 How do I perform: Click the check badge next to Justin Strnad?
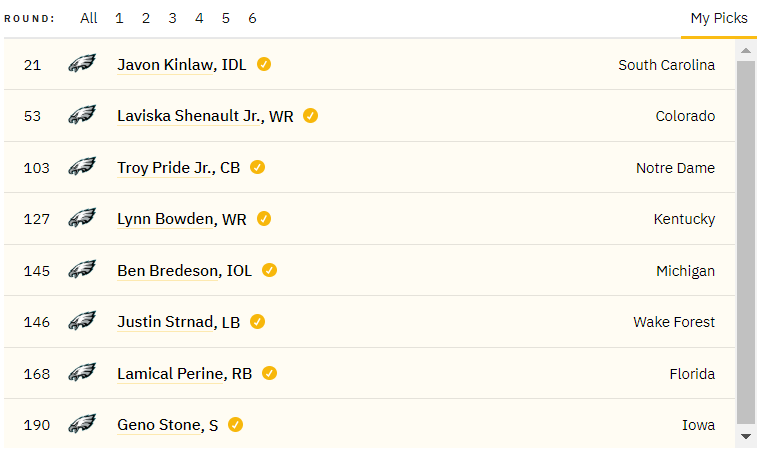[257, 322]
